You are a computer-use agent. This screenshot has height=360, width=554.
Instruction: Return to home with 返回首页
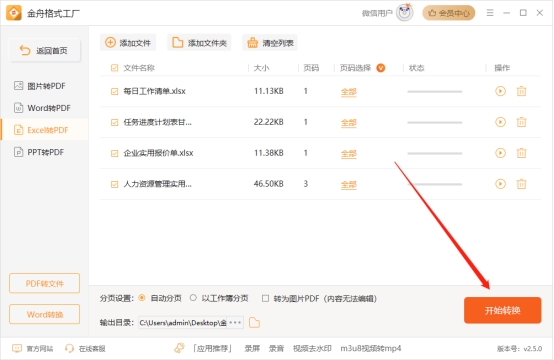[x=45, y=51]
